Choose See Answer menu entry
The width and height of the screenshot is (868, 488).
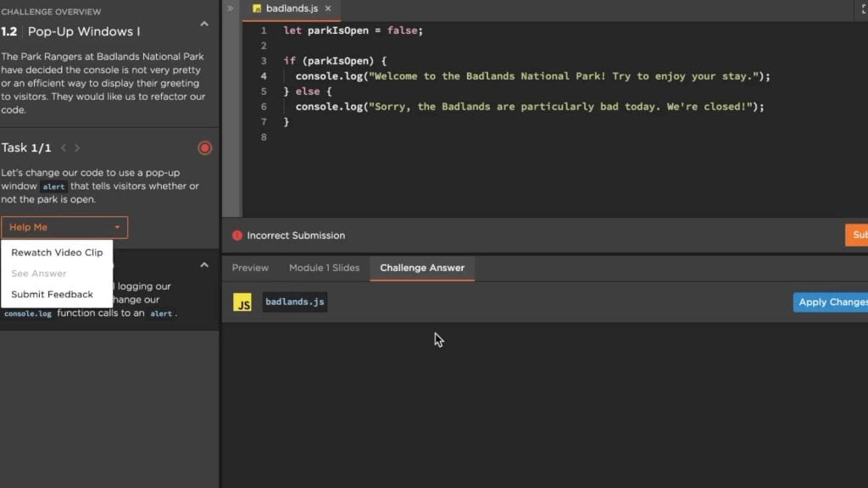coord(39,274)
